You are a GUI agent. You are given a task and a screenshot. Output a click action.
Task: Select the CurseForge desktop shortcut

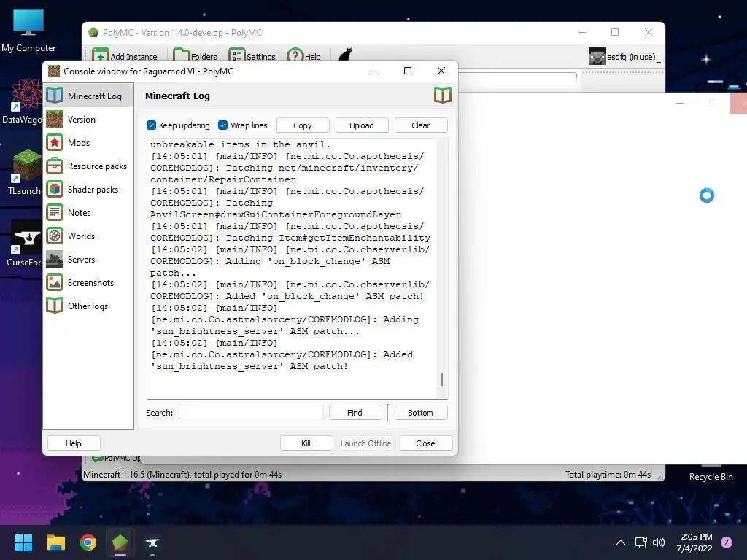pos(24,244)
